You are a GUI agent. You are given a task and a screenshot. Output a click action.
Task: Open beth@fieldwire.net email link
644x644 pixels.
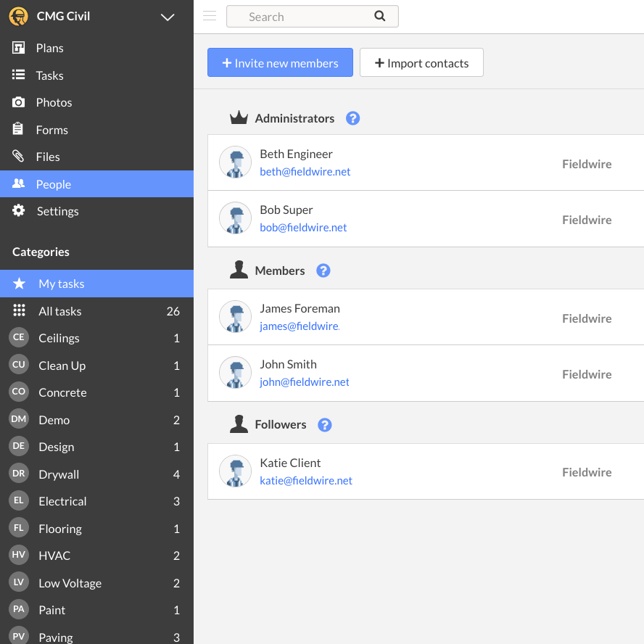pyautogui.click(x=305, y=172)
